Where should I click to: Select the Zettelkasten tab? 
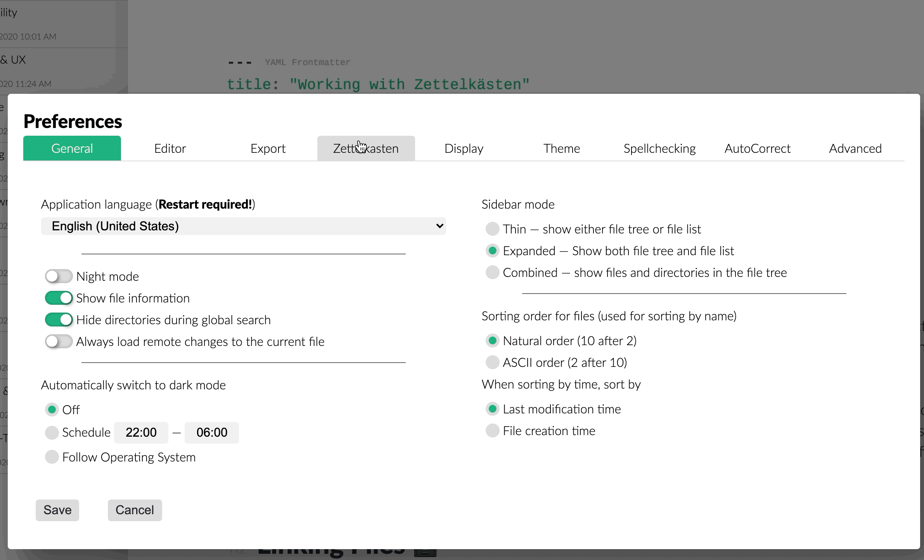366,148
